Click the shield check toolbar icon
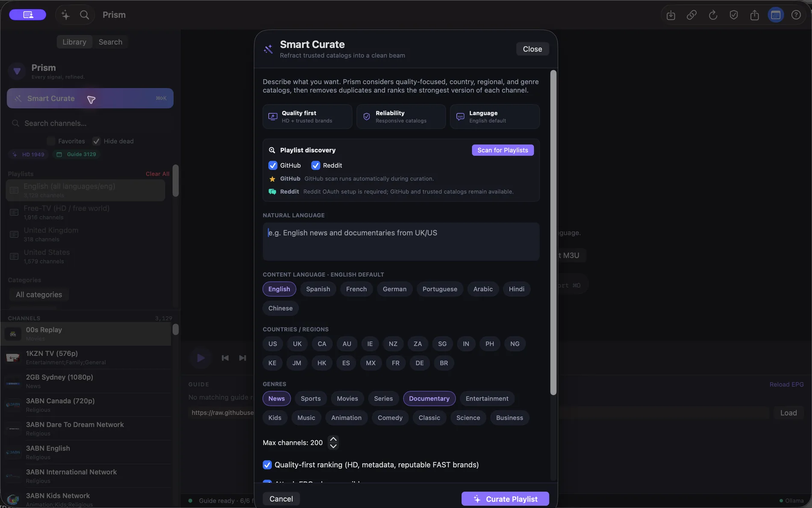Viewport: 812px width, 508px height. pos(733,15)
